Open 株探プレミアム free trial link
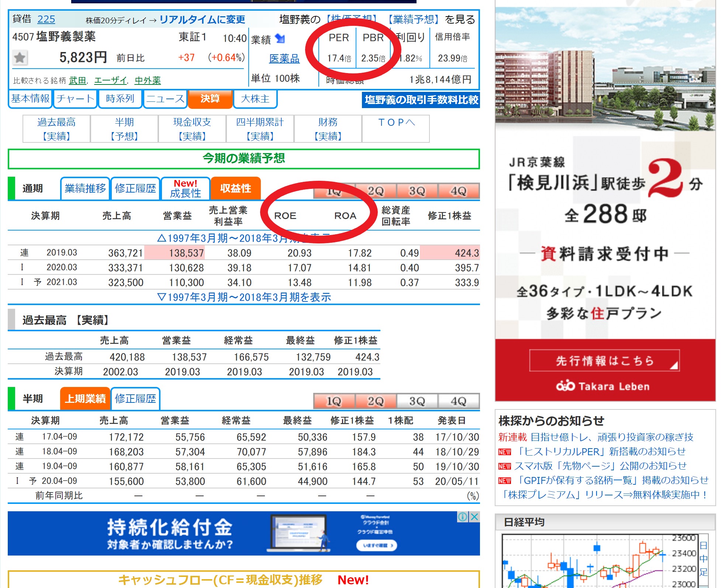 [604, 495]
